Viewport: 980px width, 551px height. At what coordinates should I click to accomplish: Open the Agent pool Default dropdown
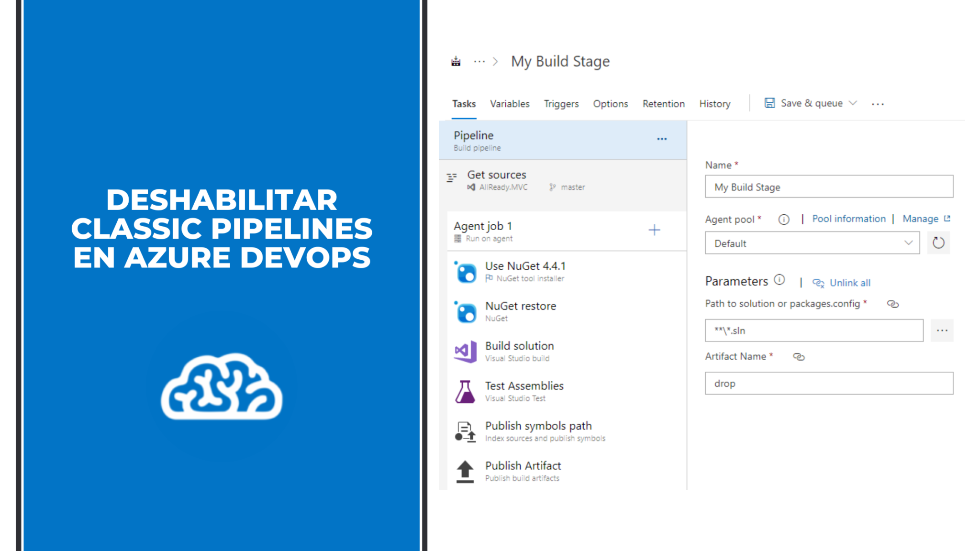pyautogui.click(x=812, y=243)
